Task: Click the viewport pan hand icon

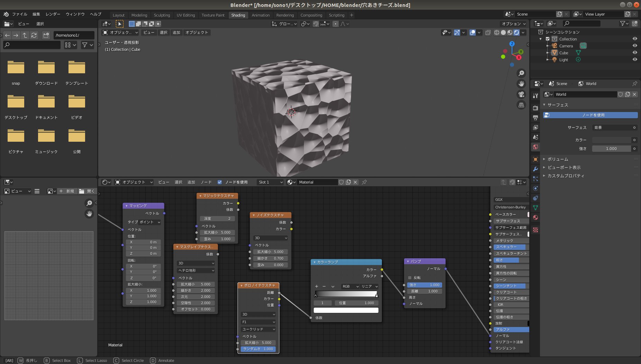Action: pyautogui.click(x=521, y=84)
